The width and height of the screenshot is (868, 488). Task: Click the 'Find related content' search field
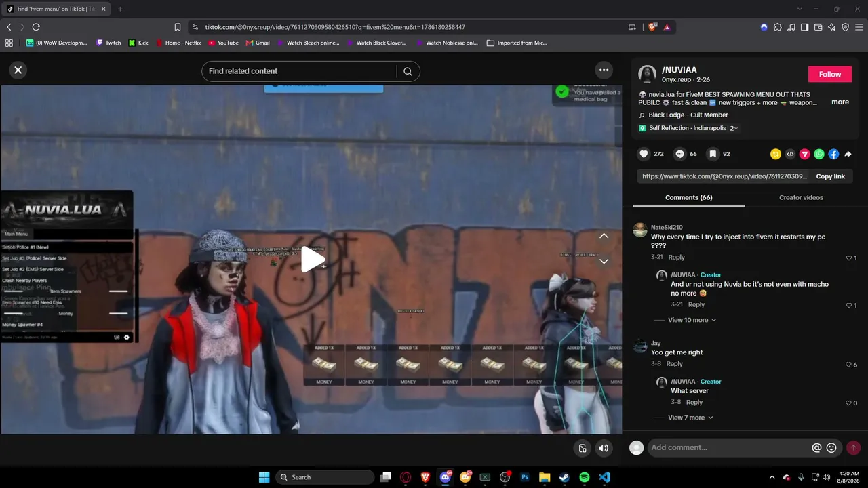[x=298, y=71]
